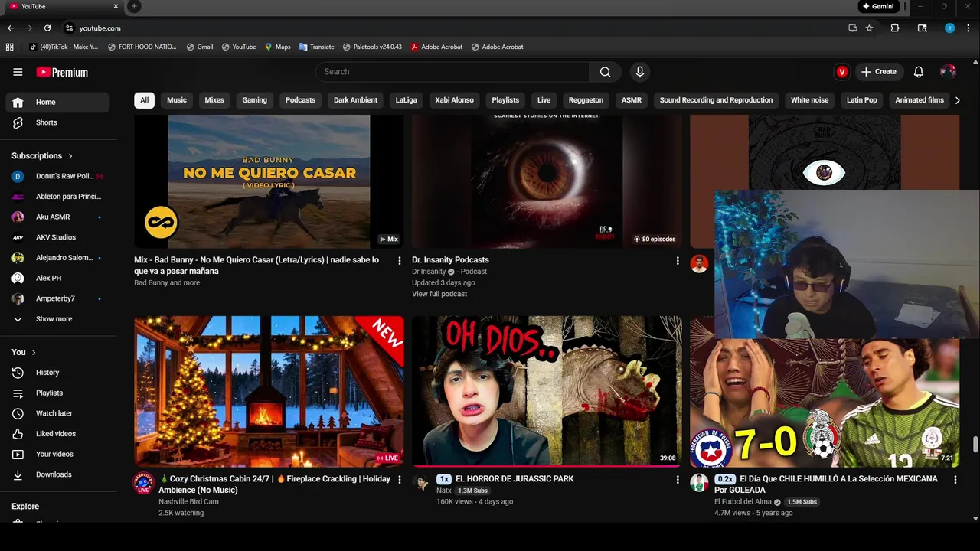Select the Podcasts filter chip
Image resolution: width=980 pixels, height=551 pixels.
click(x=300, y=100)
